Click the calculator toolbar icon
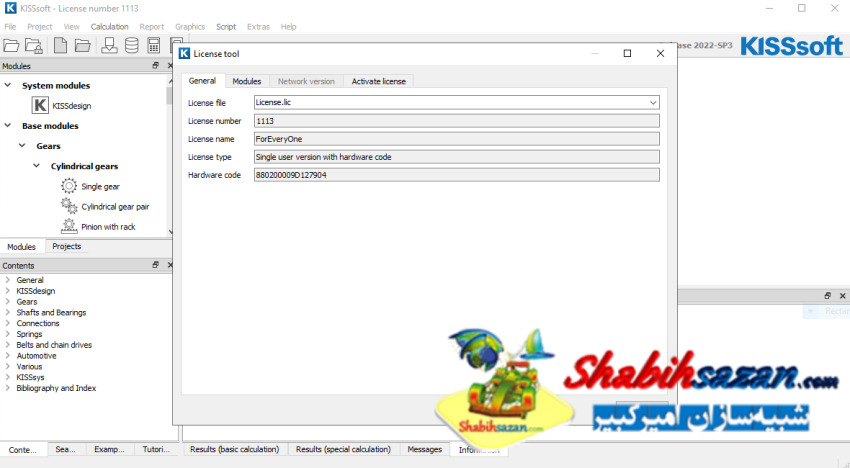 pos(154,45)
